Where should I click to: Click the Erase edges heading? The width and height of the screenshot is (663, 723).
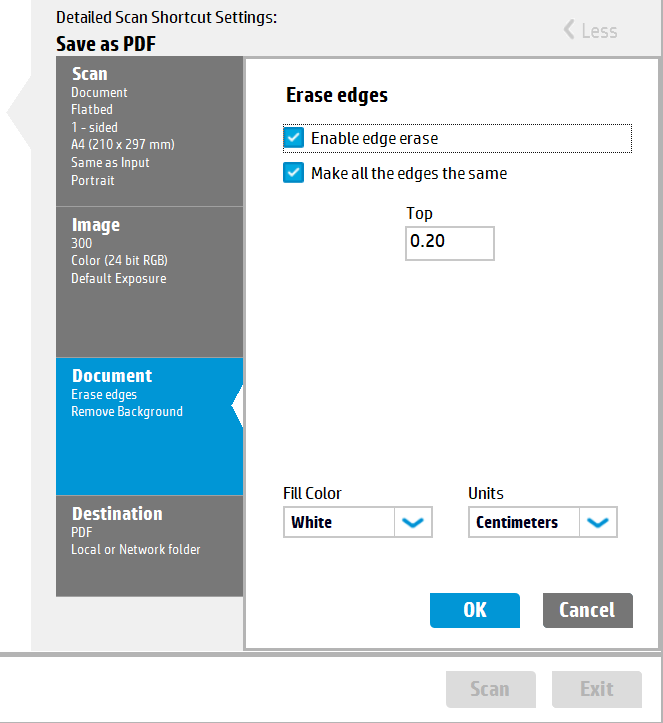336,96
